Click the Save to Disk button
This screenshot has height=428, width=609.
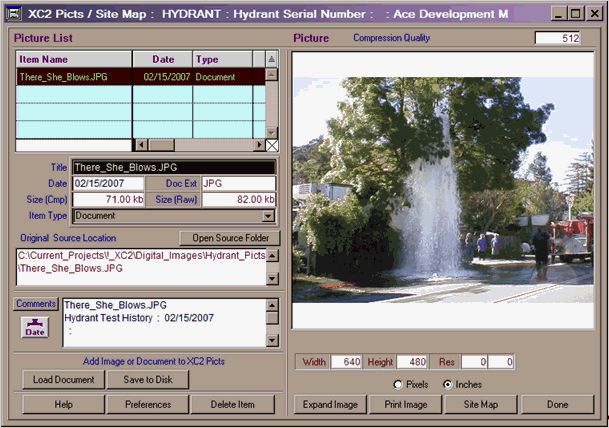coord(147,380)
